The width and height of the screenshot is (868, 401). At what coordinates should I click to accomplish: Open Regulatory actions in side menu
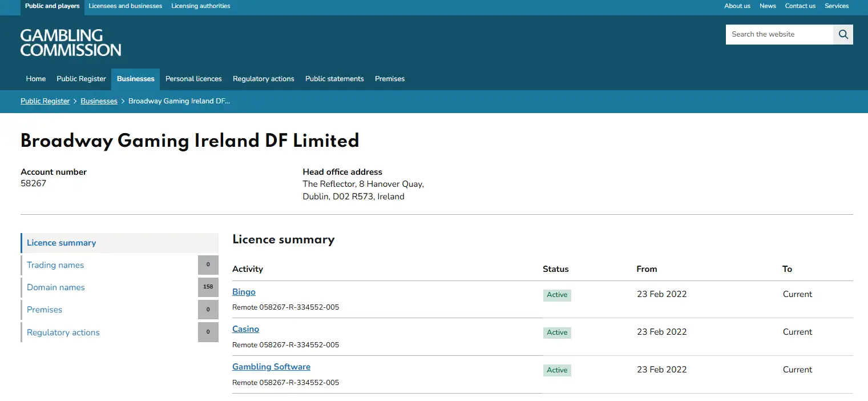pyautogui.click(x=63, y=332)
